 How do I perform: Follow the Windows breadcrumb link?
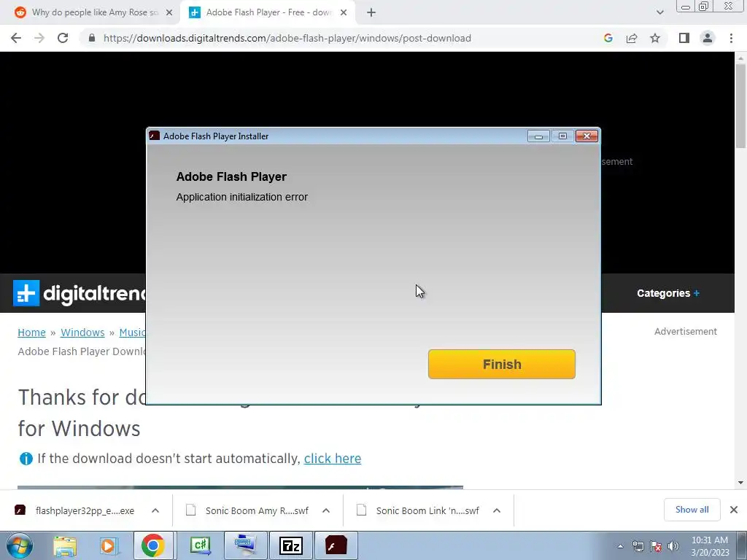[82, 332]
